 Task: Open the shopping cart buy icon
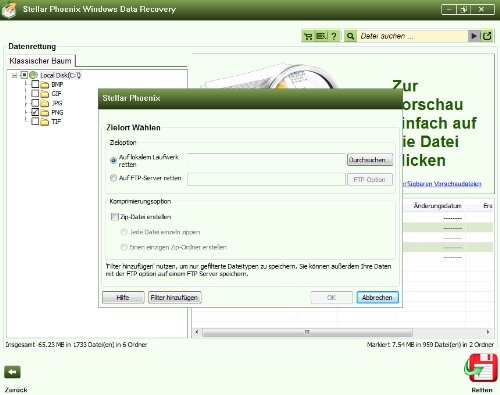[x=309, y=36]
